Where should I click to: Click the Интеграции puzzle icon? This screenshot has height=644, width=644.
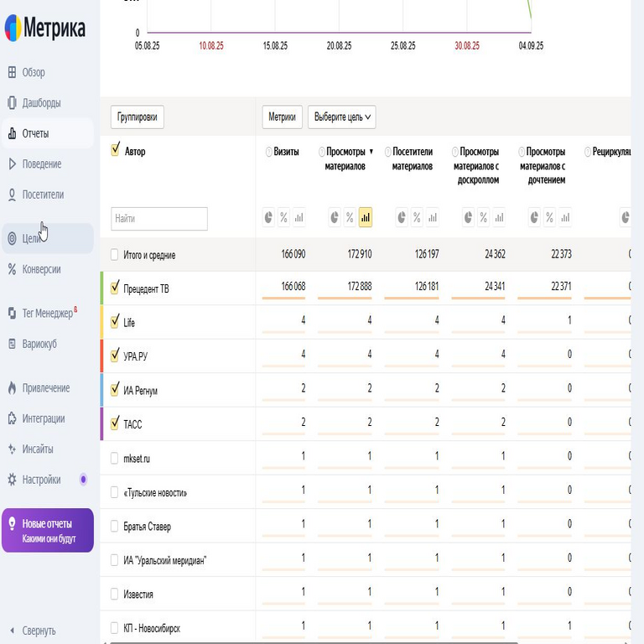point(13,418)
